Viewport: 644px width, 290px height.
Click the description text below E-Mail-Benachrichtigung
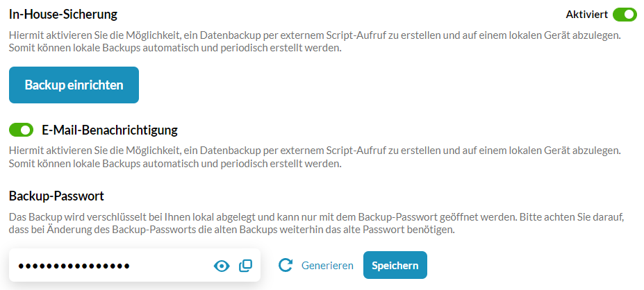315,157
